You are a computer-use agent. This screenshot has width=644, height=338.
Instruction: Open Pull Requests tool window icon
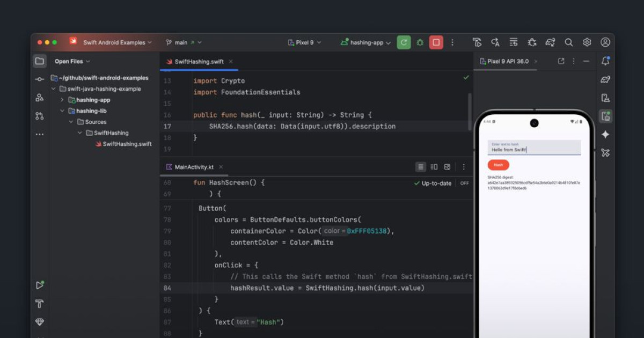[40, 116]
